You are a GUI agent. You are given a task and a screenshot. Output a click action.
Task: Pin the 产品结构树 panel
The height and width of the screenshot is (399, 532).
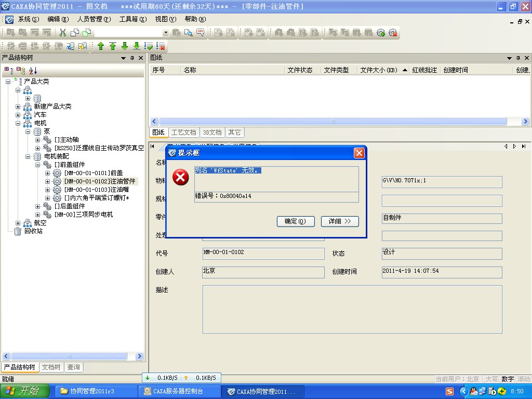(132, 58)
